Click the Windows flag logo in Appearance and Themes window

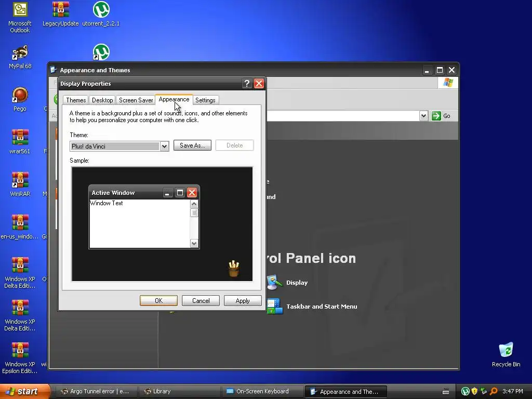click(448, 83)
